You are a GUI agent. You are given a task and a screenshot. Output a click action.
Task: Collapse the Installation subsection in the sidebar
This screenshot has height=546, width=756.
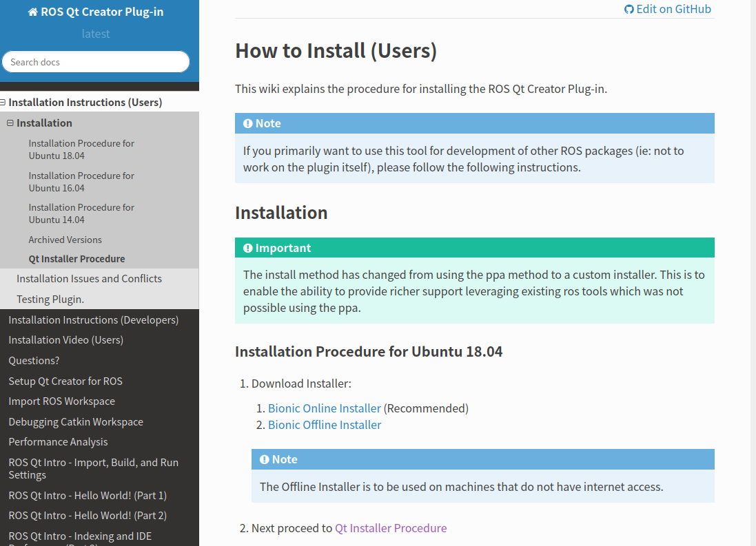tap(10, 123)
